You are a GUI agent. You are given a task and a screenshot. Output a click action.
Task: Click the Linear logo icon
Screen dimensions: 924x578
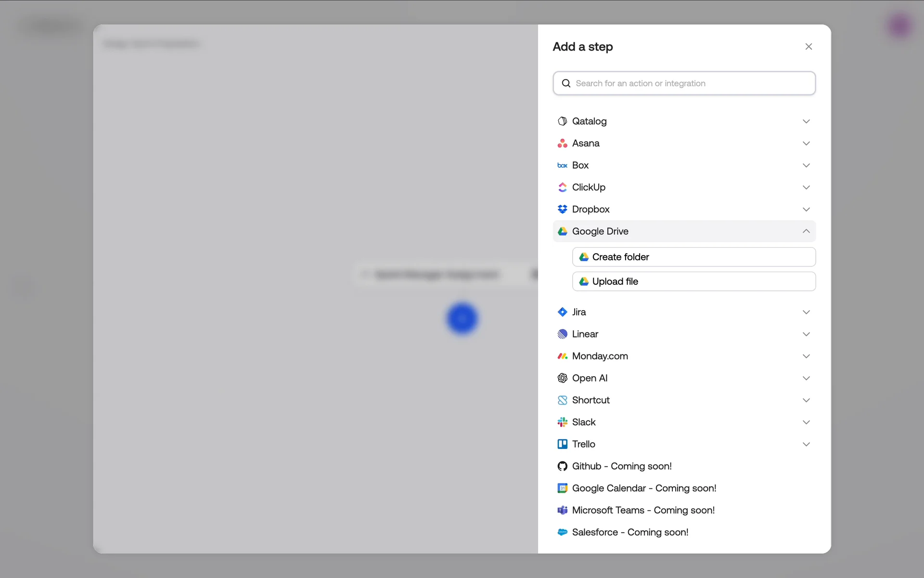562,334
